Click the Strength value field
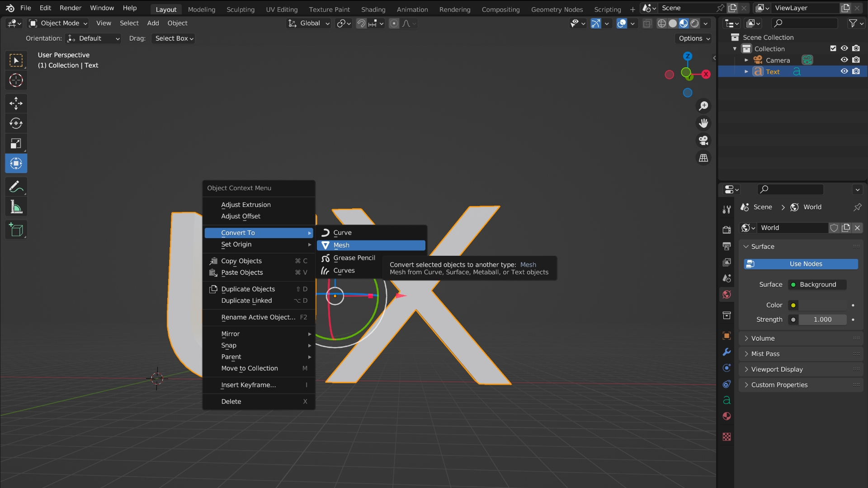 822,319
